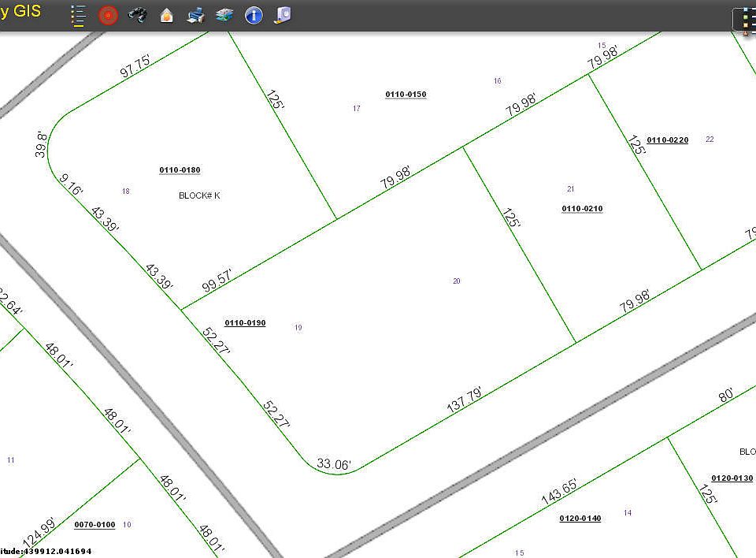Select lot number 20

tap(457, 281)
